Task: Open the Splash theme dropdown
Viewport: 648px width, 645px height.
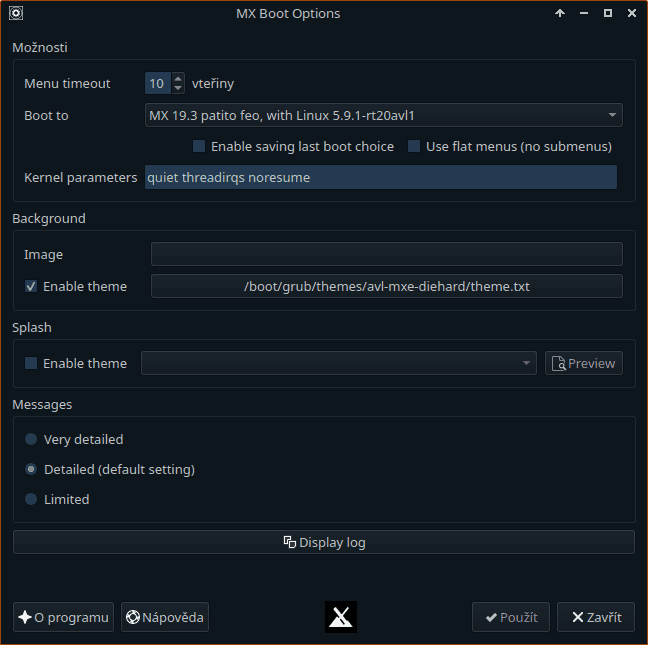Action: click(x=339, y=363)
